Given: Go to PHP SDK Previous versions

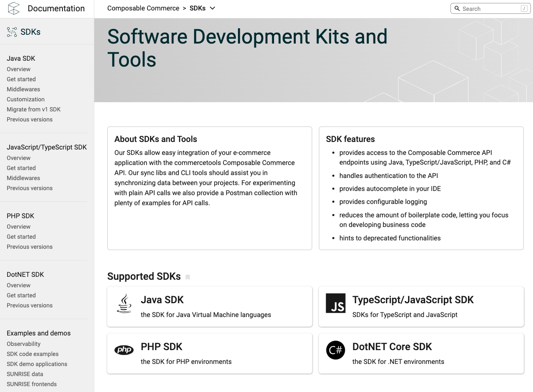Looking at the screenshot, I should tap(30, 247).
